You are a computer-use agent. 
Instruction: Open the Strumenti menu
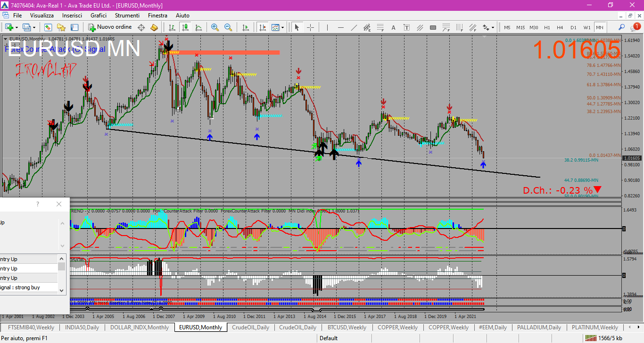(x=127, y=16)
